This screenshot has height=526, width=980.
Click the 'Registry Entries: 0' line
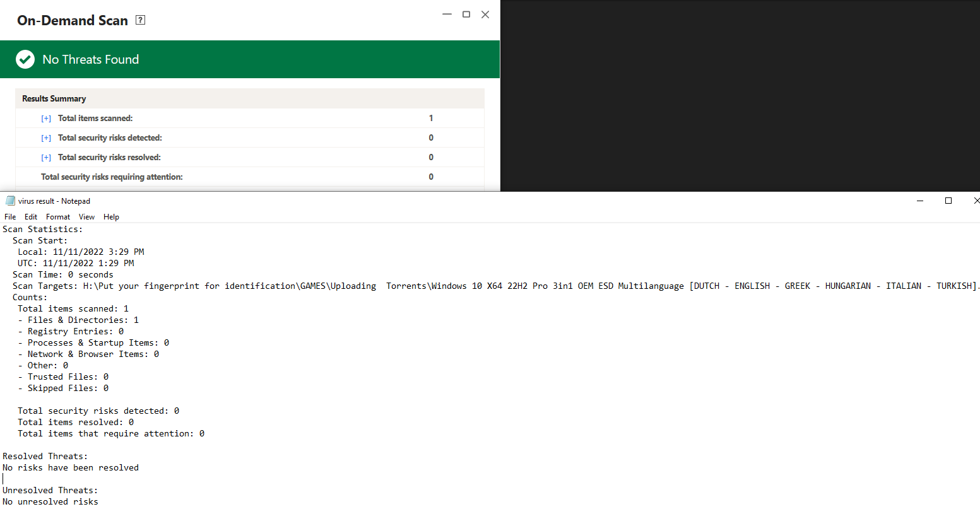point(71,332)
